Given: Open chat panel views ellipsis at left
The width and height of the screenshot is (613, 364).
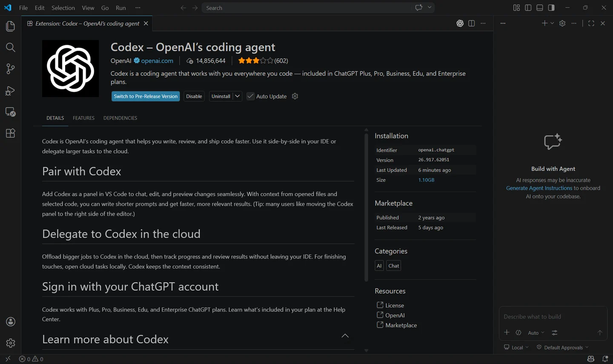Looking at the screenshot, I should coord(503,23).
